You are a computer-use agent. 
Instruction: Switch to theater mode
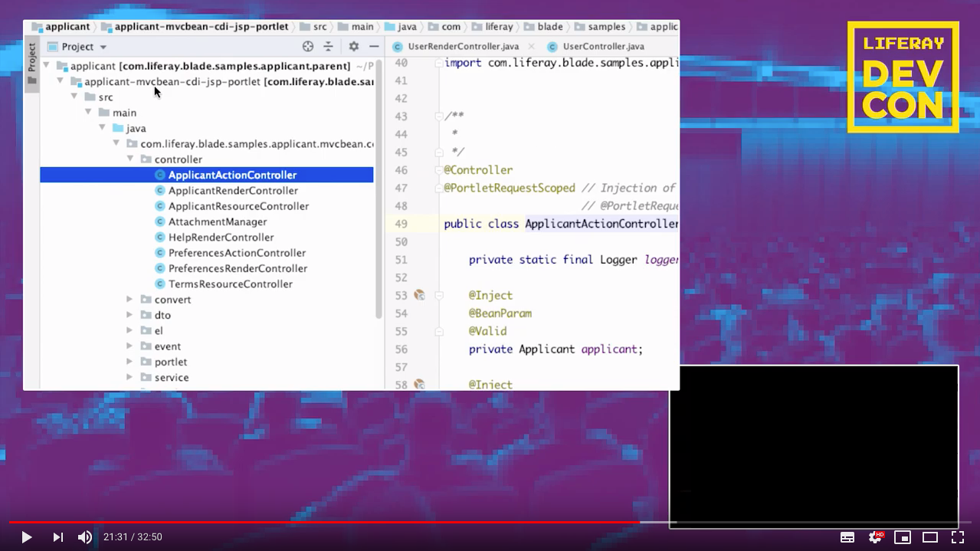point(930,537)
